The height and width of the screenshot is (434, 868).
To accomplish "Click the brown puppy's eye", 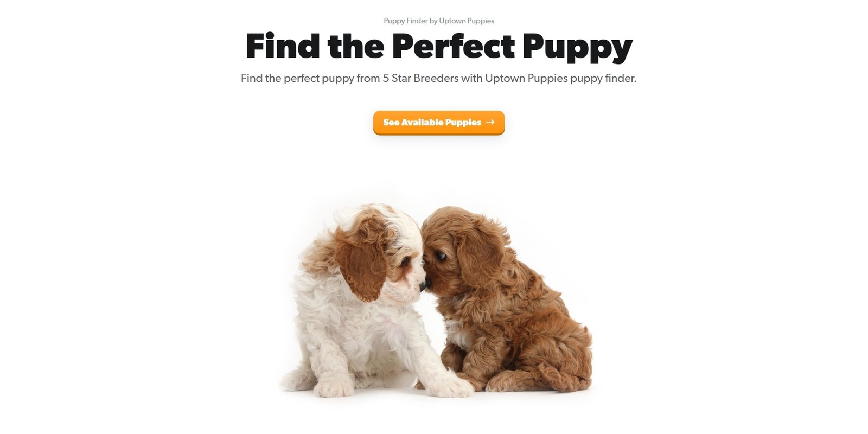I will pos(442,256).
